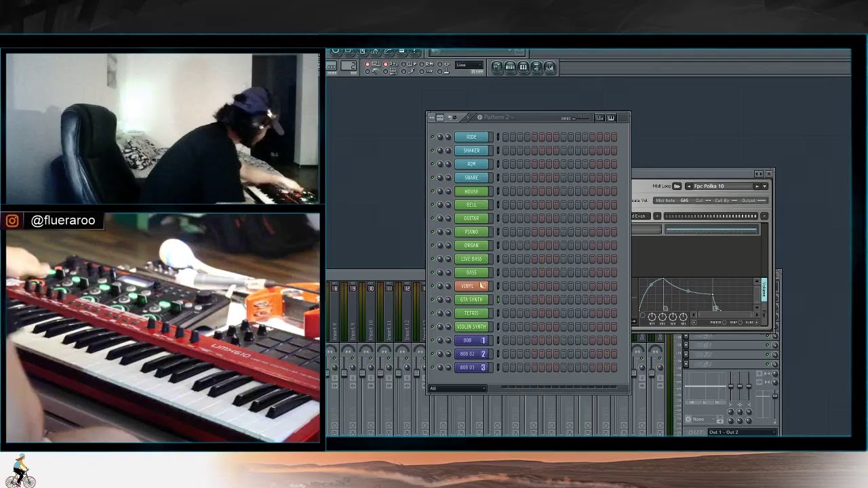Click the @flueraroo handle text

(x=63, y=220)
